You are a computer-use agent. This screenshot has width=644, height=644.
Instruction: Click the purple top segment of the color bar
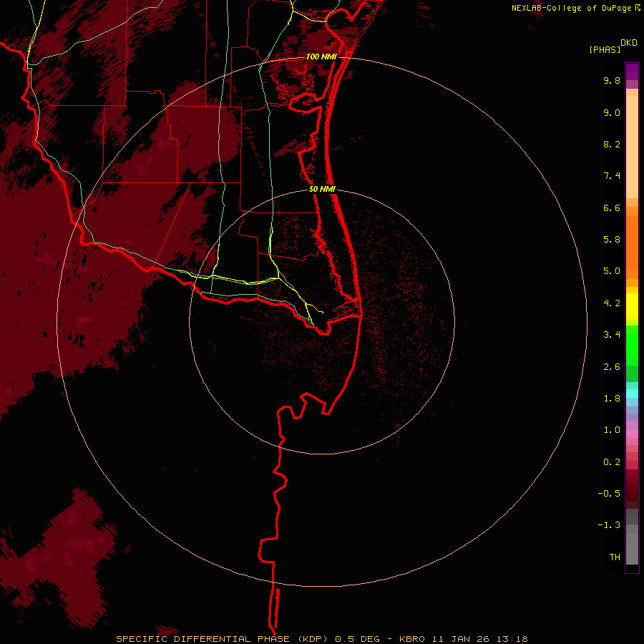click(632, 72)
